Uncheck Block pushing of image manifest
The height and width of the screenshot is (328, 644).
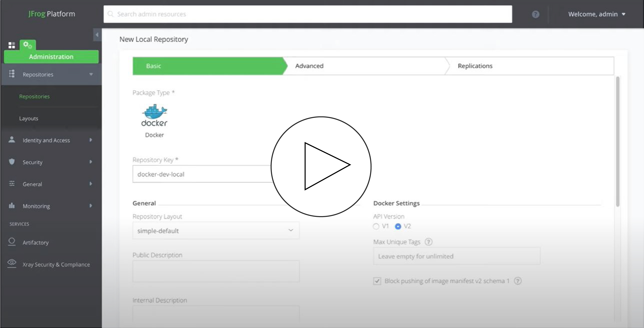[x=377, y=281]
